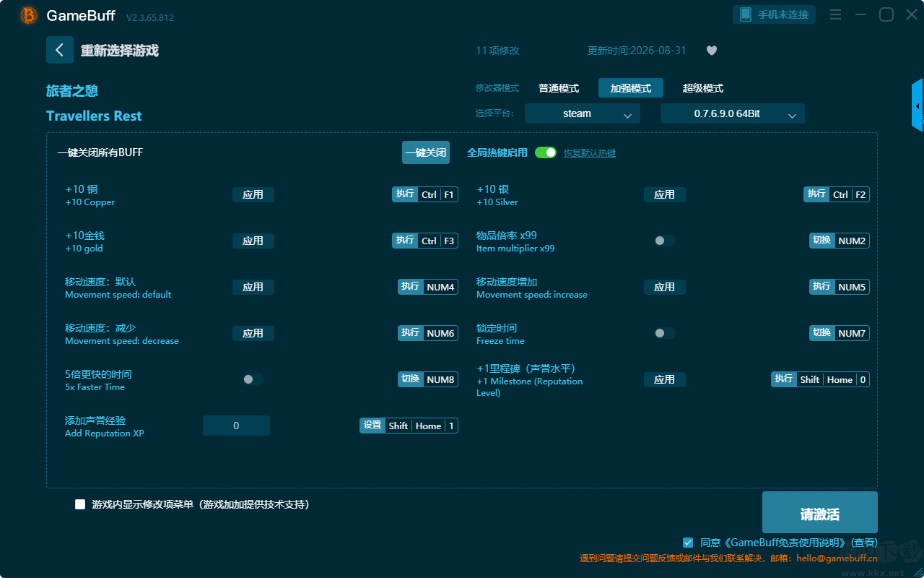Open the 0.7.6.9.0 64Bit version dropdown
Image resolution: width=924 pixels, height=578 pixels.
click(x=733, y=113)
